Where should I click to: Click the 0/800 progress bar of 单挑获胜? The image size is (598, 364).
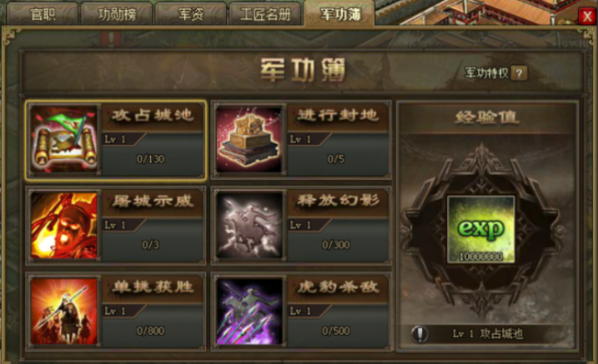point(151,331)
